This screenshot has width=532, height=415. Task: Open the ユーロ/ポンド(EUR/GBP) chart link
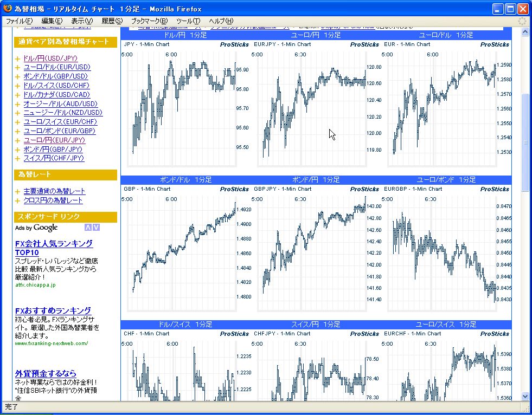[59, 131]
